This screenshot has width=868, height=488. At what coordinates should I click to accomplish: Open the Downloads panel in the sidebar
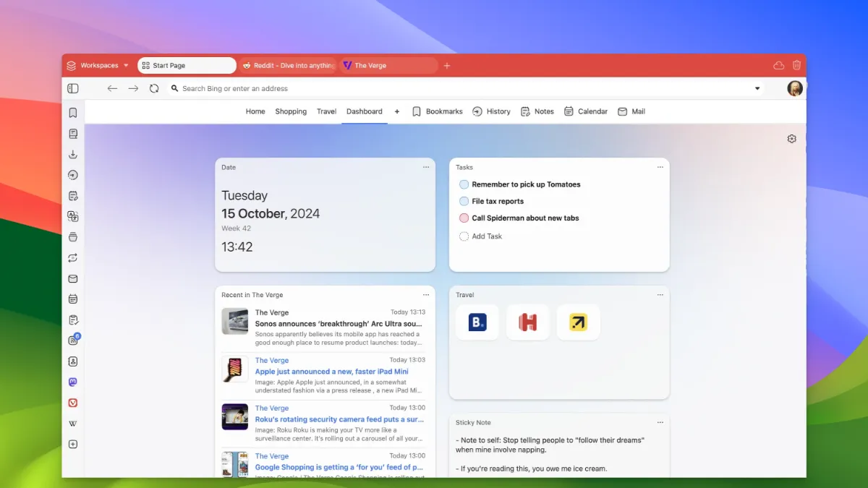pyautogui.click(x=73, y=154)
